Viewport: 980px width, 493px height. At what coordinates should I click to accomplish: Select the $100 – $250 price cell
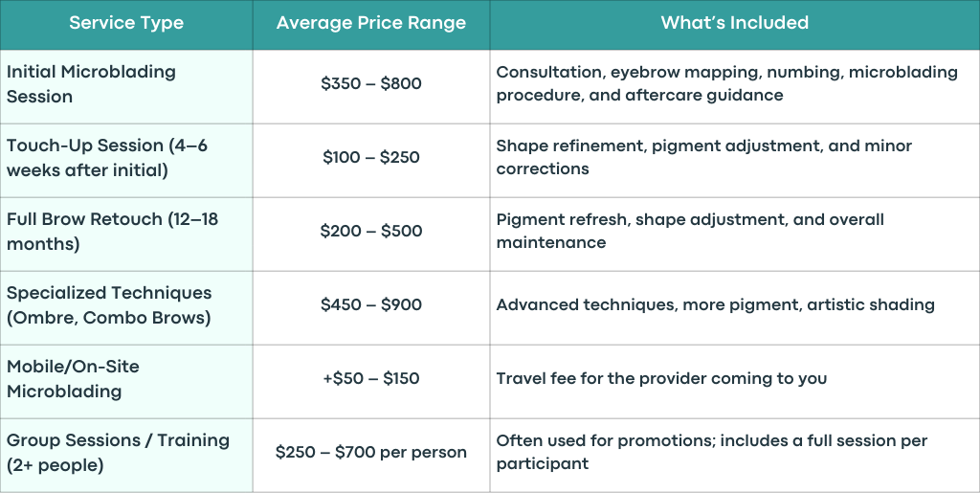pyautogui.click(x=371, y=160)
